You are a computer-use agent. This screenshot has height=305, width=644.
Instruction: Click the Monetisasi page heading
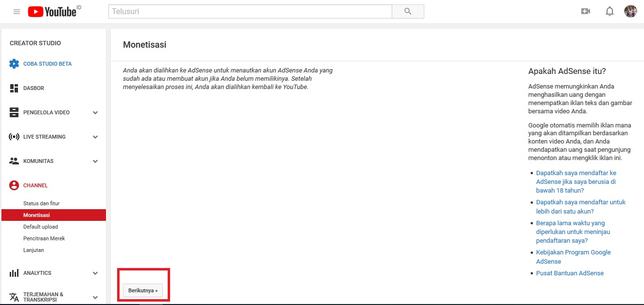(x=144, y=45)
